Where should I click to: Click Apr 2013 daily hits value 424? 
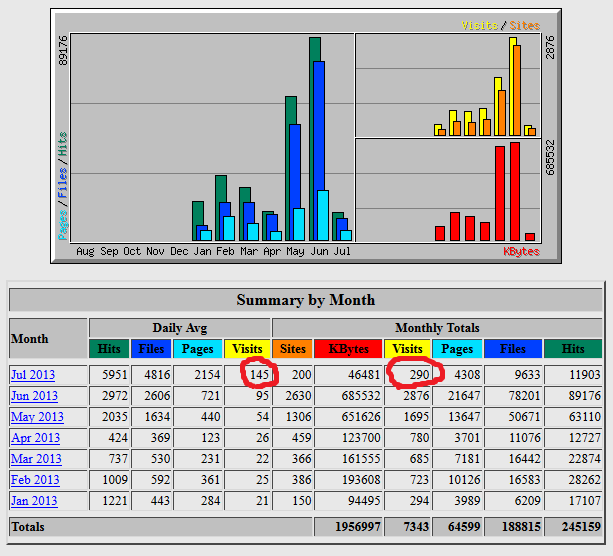(118, 438)
